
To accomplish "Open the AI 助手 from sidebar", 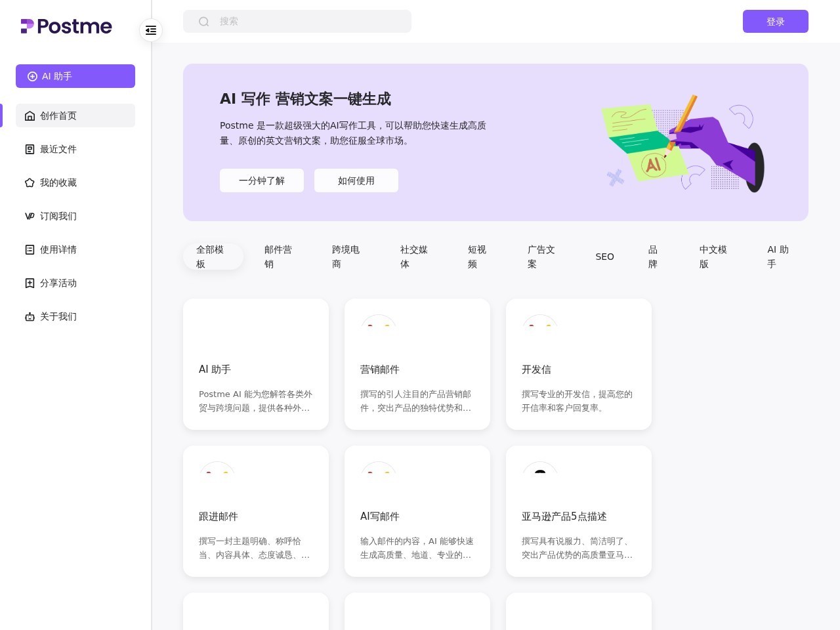I will 75,76.
